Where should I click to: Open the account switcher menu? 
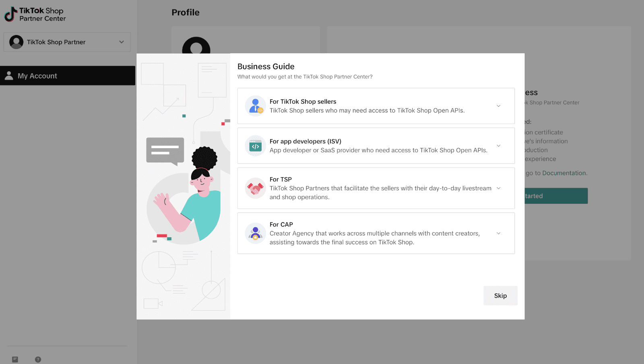pyautogui.click(x=66, y=41)
